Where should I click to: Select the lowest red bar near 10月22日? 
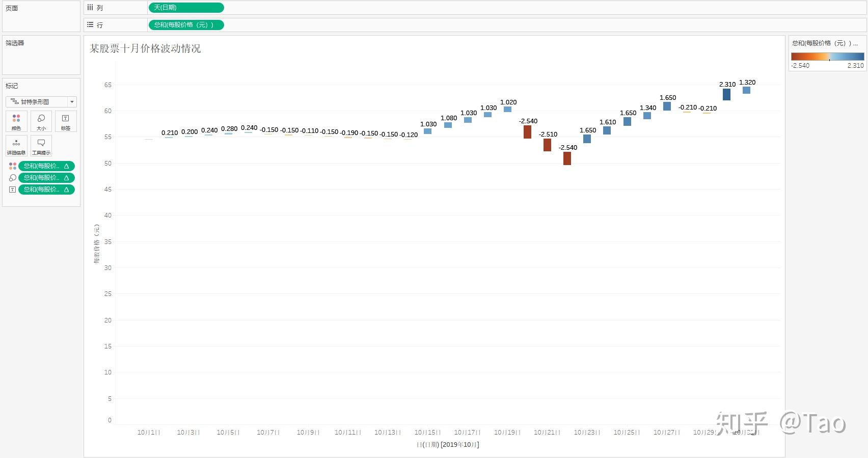pyautogui.click(x=567, y=158)
